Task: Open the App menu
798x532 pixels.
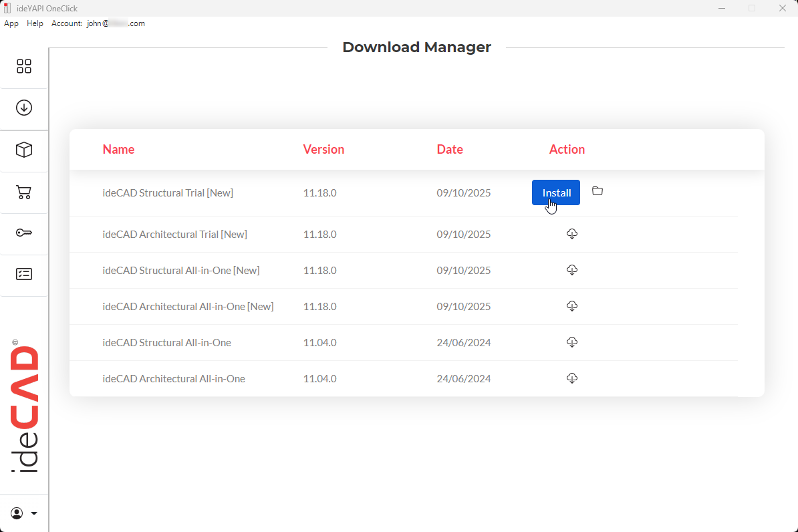Action: [11, 23]
